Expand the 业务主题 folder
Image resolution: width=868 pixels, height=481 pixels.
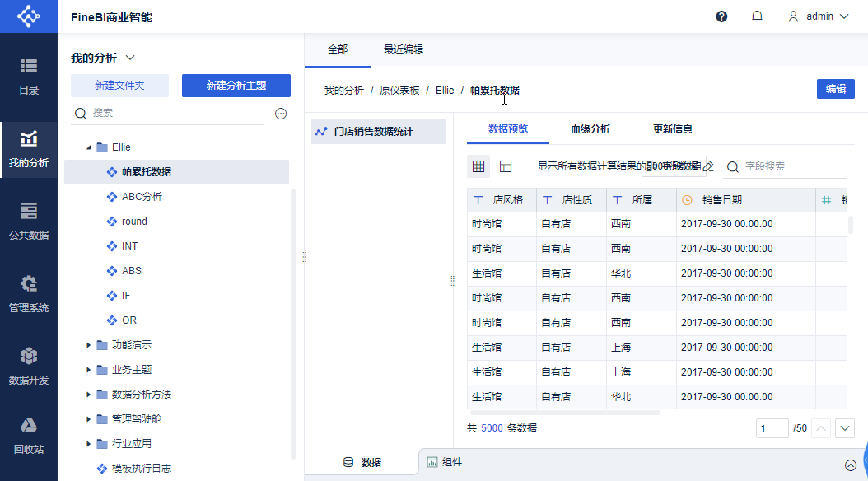[x=89, y=370]
